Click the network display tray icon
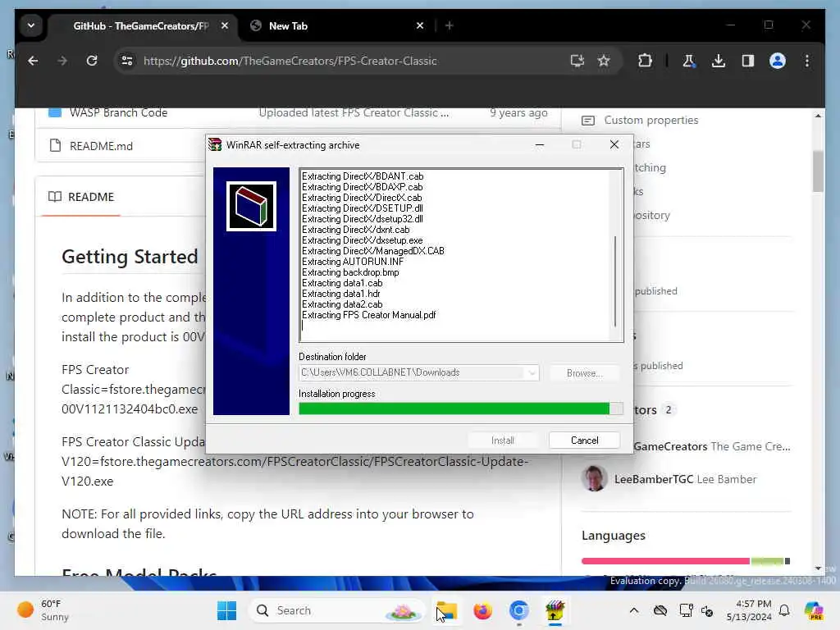 pyautogui.click(x=686, y=610)
